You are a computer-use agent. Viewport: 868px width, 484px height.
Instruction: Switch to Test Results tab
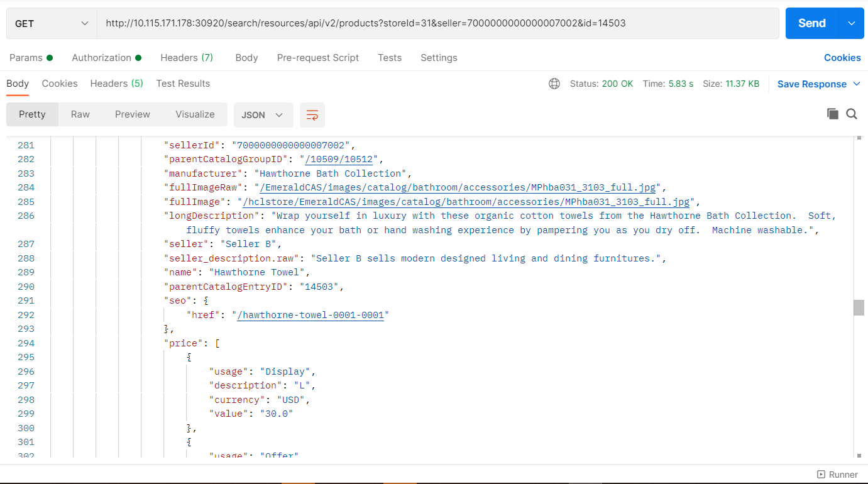[183, 84]
